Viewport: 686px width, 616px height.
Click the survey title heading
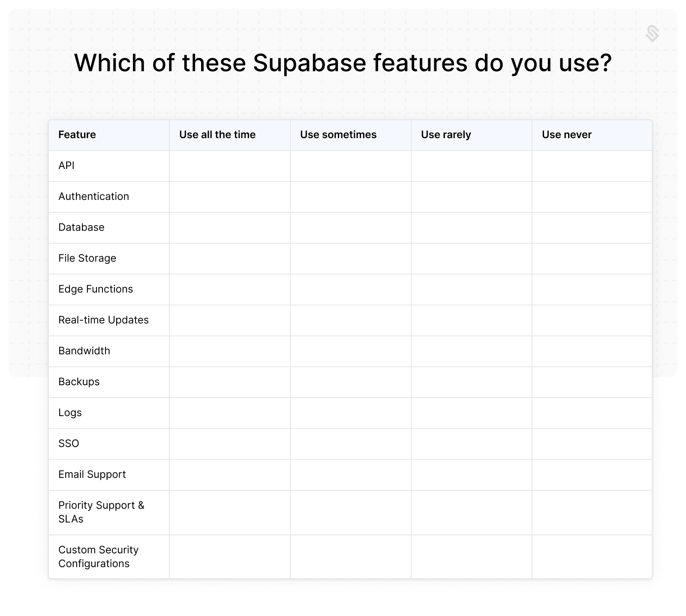click(343, 63)
